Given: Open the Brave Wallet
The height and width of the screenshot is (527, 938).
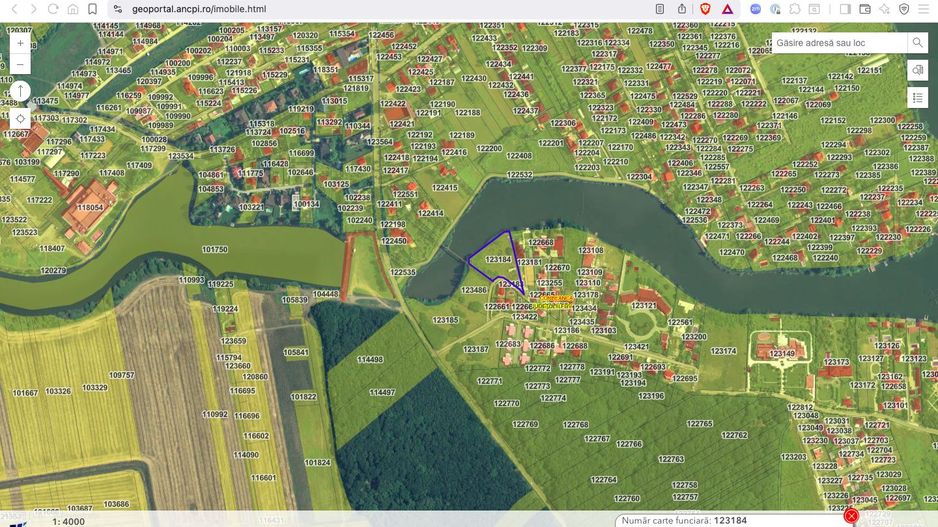Looking at the screenshot, I should pyautogui.click(x=865, y=9).
